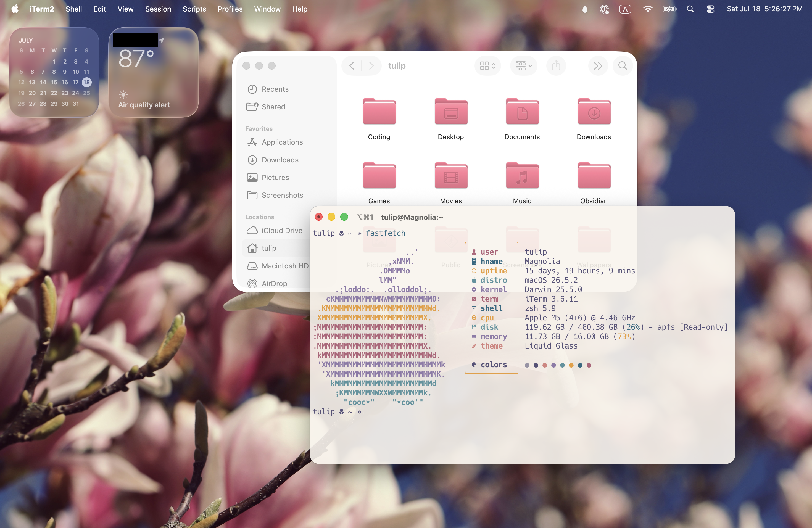
Task: Click the iTerm2 window title tulip@Magnolia
Action: 412,217
